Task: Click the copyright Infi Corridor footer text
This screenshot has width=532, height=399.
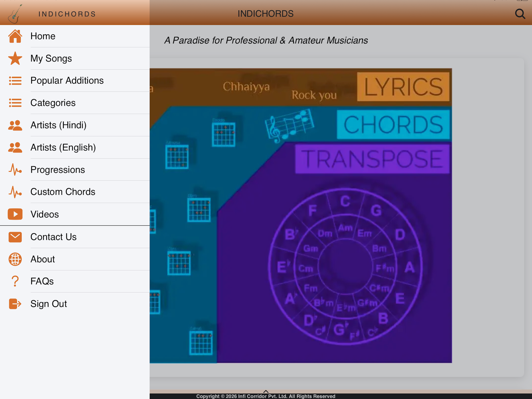Action: pos(266,396)
